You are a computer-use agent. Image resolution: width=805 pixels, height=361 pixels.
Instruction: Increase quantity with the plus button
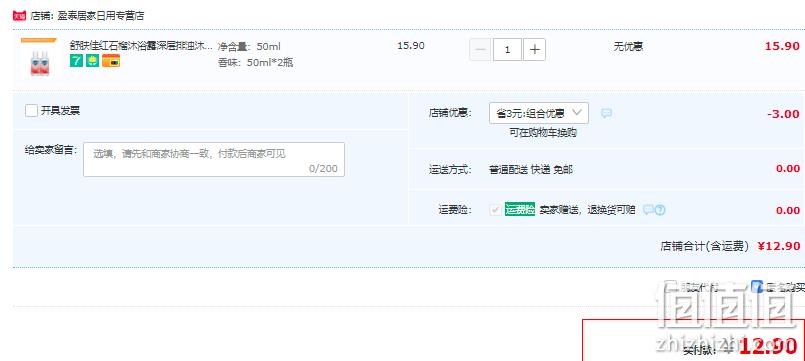coord(534,50)
